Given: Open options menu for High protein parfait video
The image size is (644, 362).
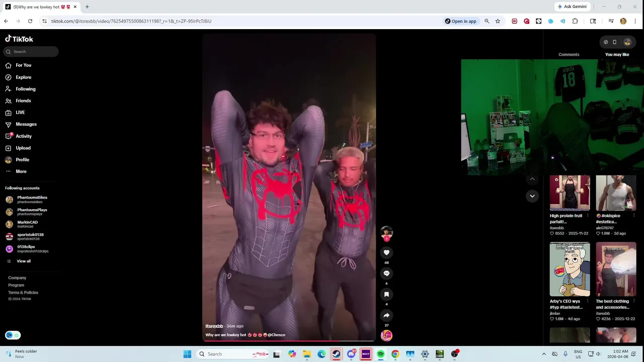Looking at the screenshot, I should [x=587, y=216].
